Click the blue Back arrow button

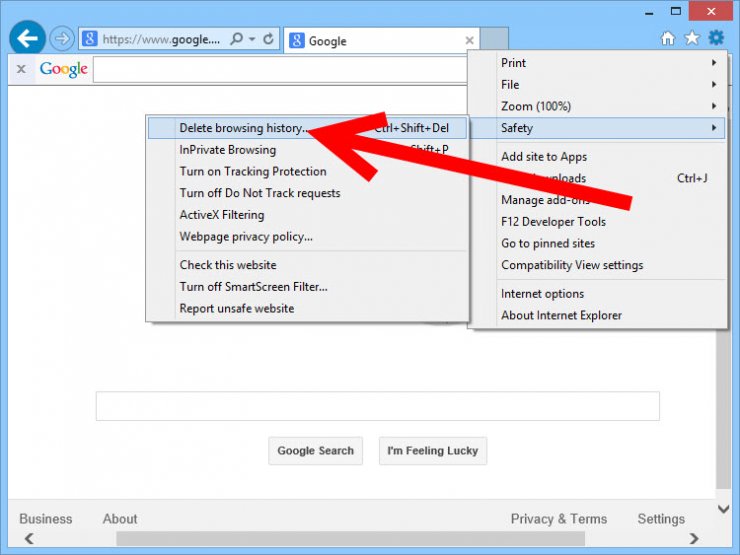(27, 38)
